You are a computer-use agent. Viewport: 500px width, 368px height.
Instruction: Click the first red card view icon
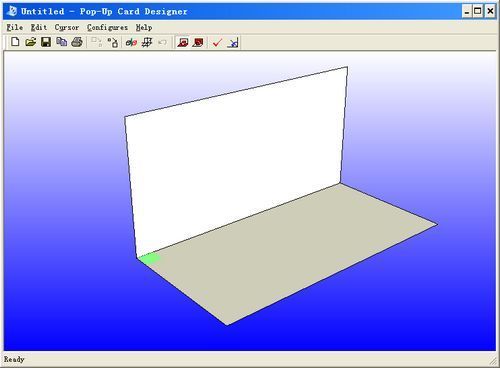183,42
